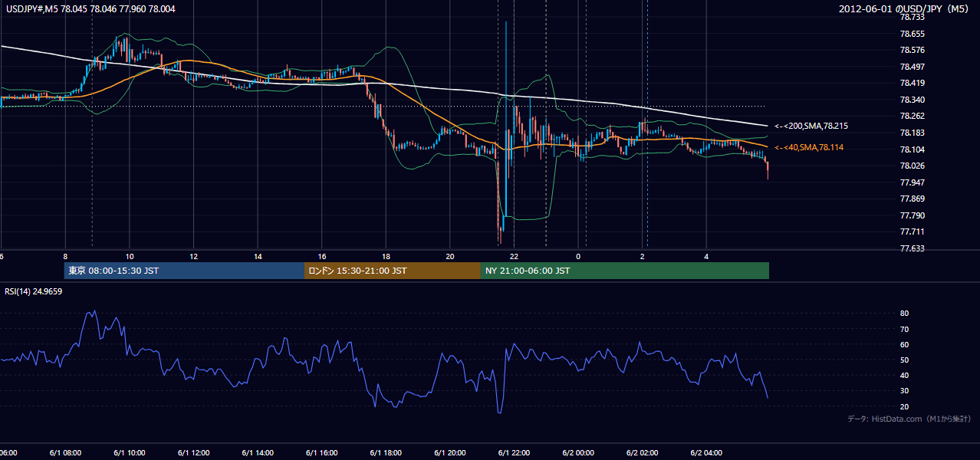Viewport: 980px width, 460px height.
Task: Click the 6/1 16:00 bottom time label
Action: pyautogui.click(x=322, y=452)
